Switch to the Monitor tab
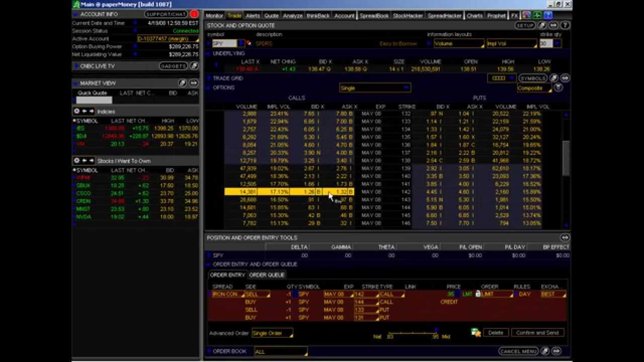644x362 pixels. [x=215, y=16]
